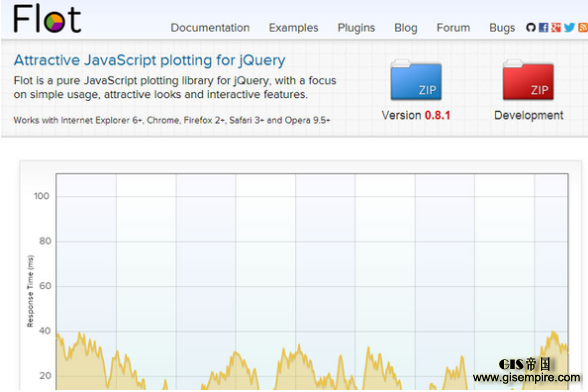This screenshot has width=588, height=392.
Task: Open the Bugs page
Action: click(502, 28)
